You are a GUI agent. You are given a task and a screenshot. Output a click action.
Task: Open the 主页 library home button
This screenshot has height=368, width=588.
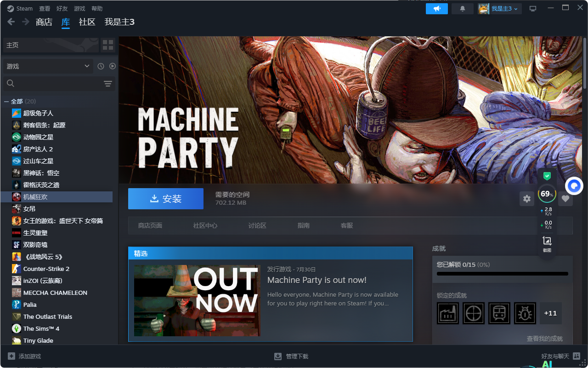(51, 45)
